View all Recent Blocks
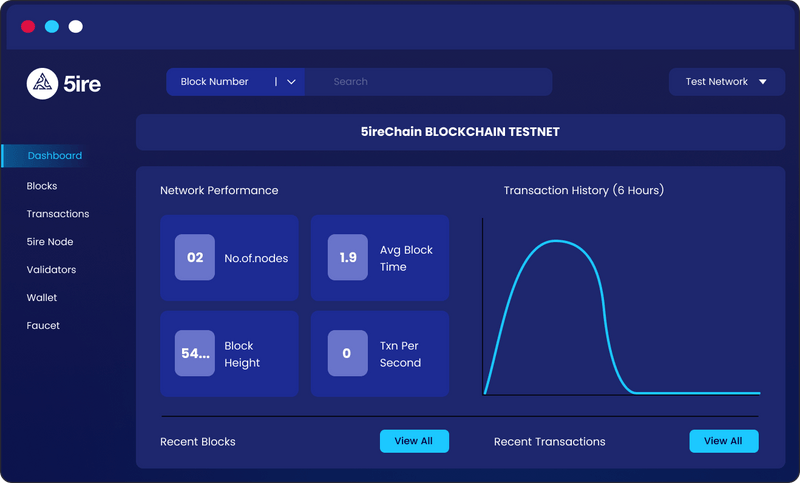The image size is (800, 483). pyautogui.click(x=414, y=441)
